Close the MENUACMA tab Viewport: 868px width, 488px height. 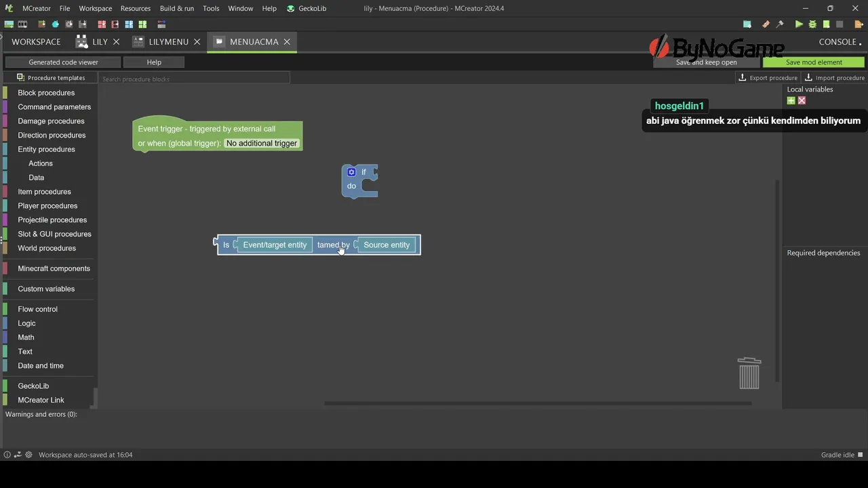287,41
